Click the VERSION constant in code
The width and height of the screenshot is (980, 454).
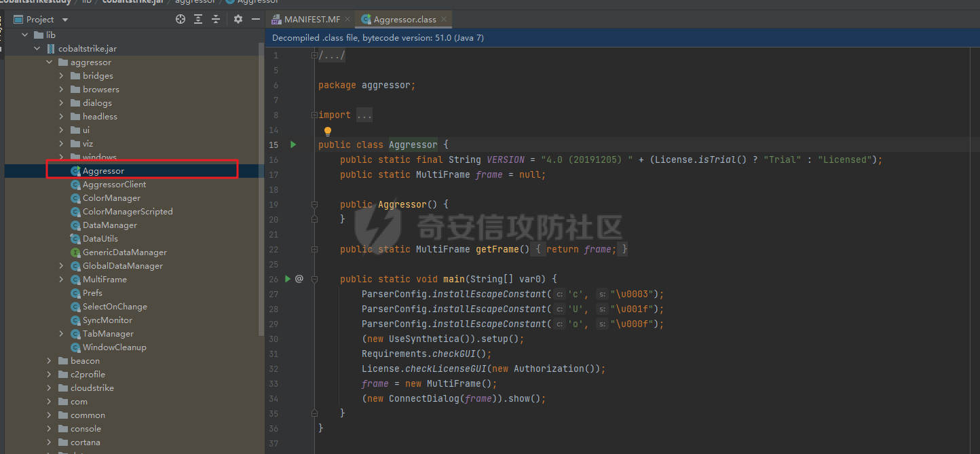[x=506, y=159]
